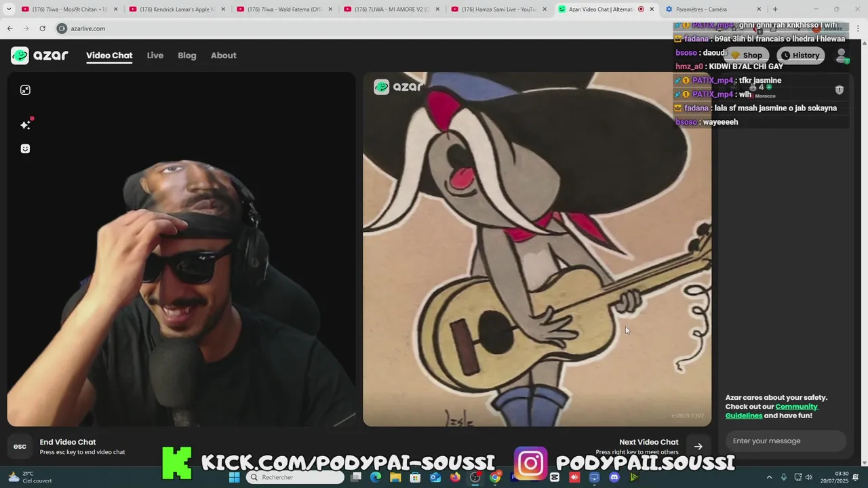Viewport: 868px width, 488px height.
Task: Click the Windows Start button
Action: coord(234,477)
